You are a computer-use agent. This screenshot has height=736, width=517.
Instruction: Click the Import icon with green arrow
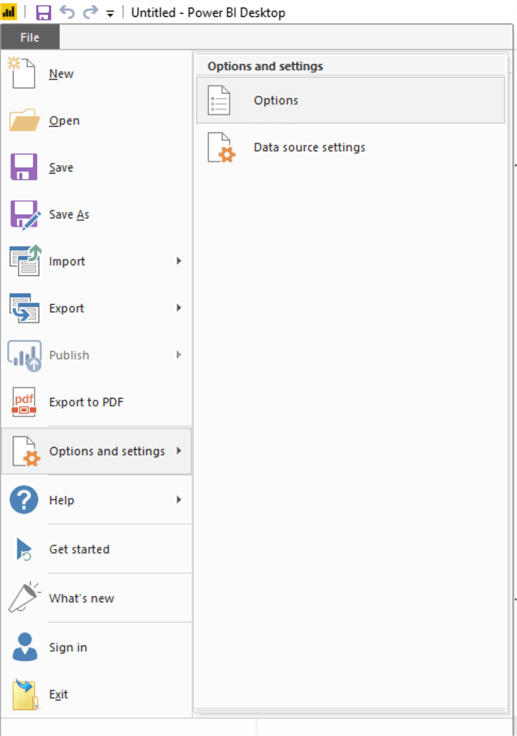coord(25,261)
